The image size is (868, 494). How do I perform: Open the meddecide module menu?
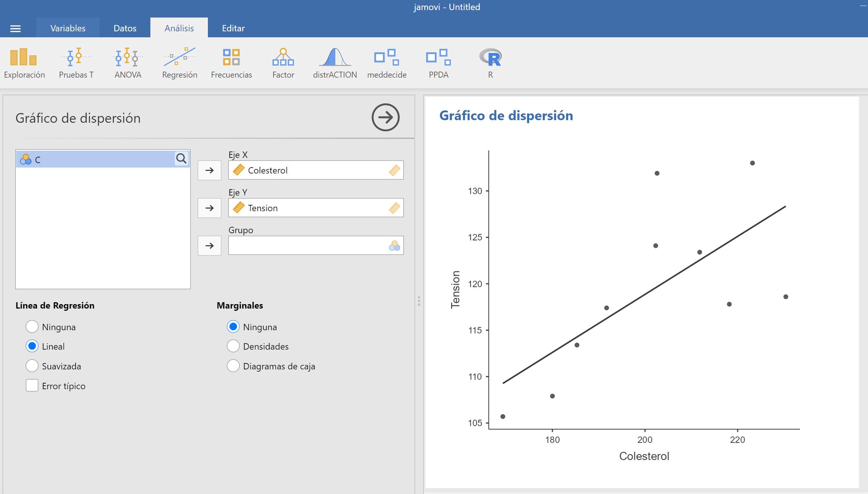coord(387,63)
